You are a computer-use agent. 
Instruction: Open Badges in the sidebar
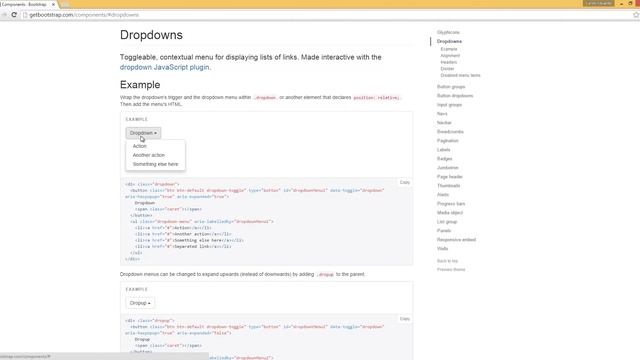pos(444,159)
